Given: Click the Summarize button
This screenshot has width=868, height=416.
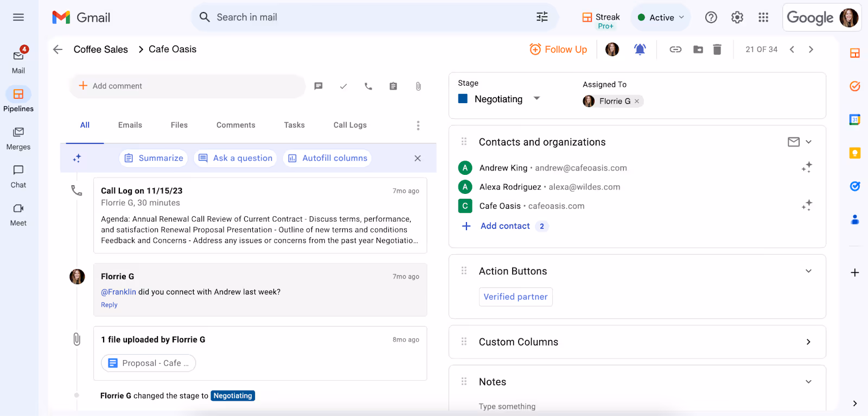Looking at the screenshot, I should [154, 158].
